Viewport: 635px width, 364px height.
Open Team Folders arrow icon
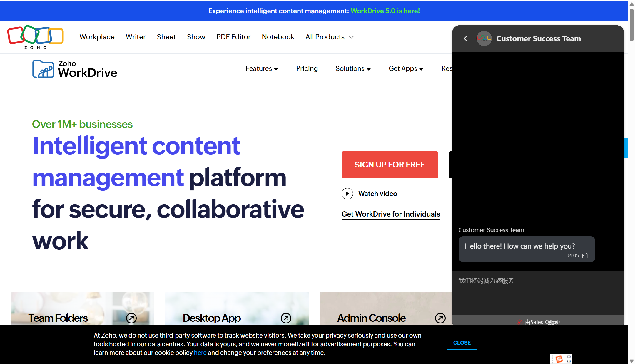[x=131, y=318]
